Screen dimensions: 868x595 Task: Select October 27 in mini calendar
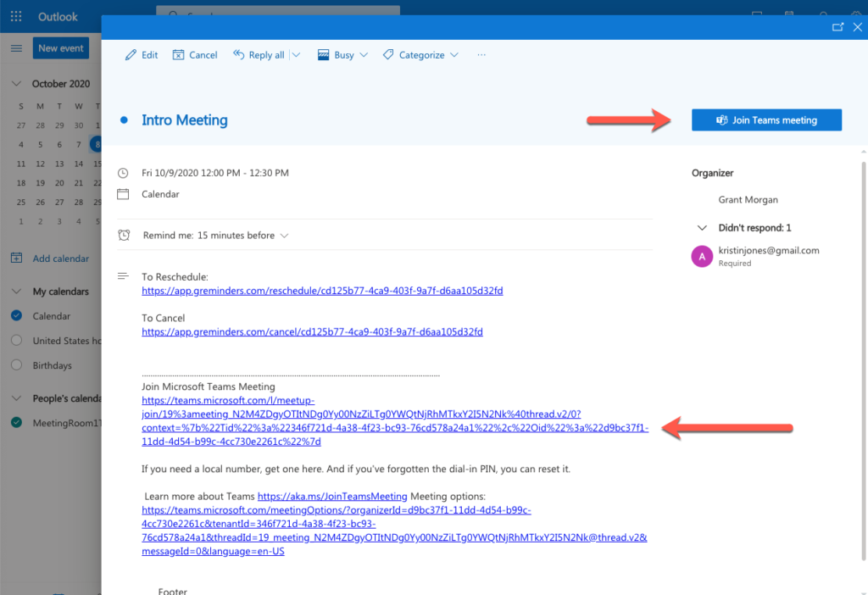[x=59, y=202]
